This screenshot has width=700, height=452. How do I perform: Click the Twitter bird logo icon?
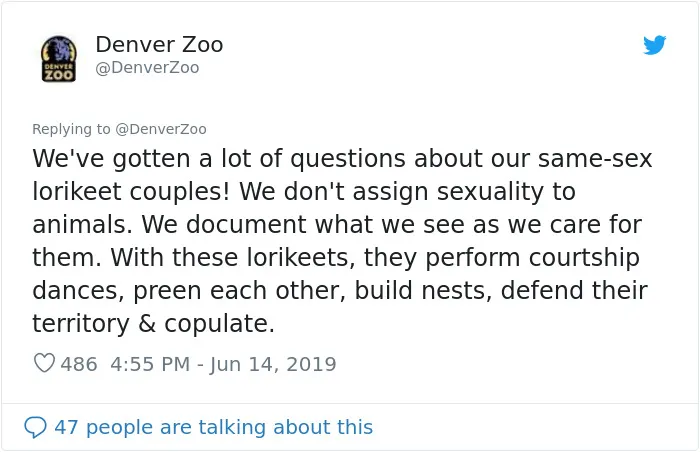(x=654, y=45)
